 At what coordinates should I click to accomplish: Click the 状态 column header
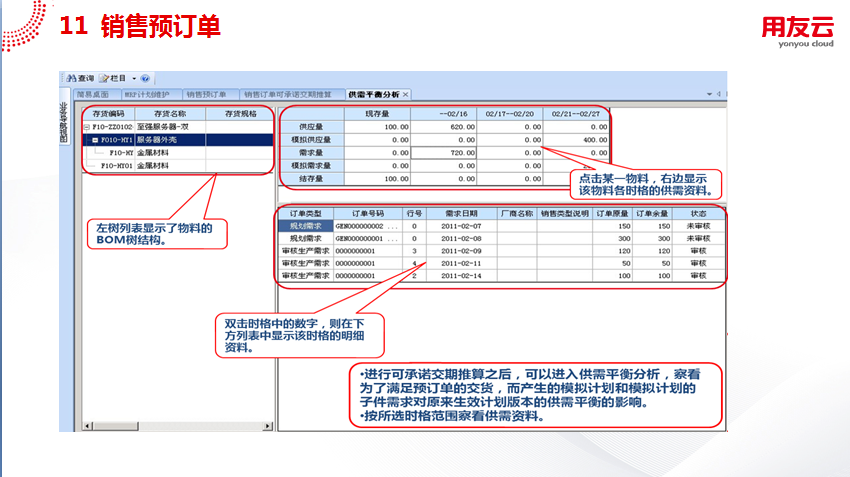point(699,214)
